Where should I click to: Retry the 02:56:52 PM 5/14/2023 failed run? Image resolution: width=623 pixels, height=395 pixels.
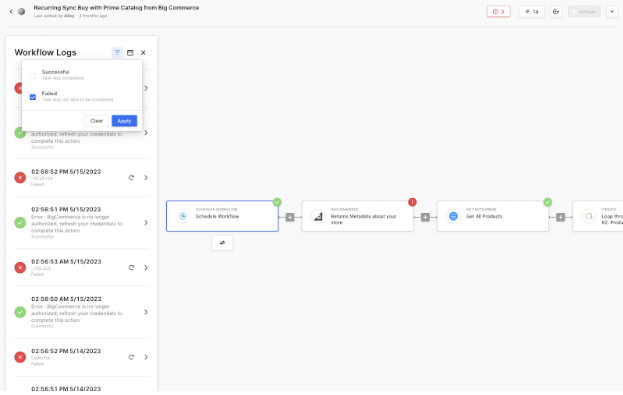click(x=131, y=357)
